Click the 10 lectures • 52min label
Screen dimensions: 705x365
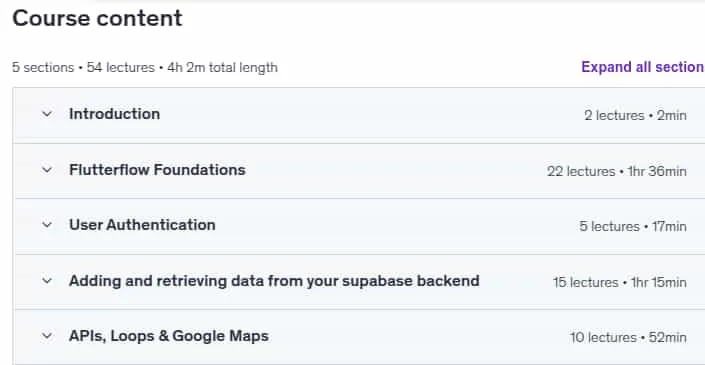tap(628, 337)
